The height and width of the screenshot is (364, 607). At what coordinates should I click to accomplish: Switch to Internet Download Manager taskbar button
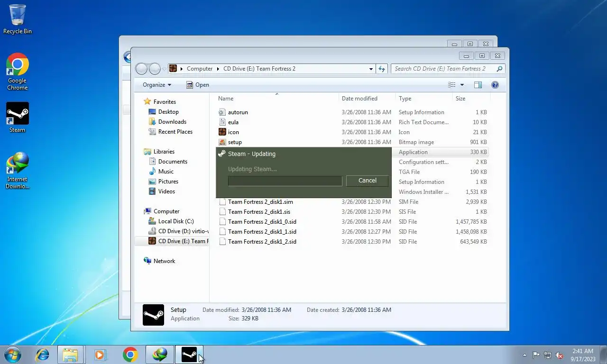160,355
